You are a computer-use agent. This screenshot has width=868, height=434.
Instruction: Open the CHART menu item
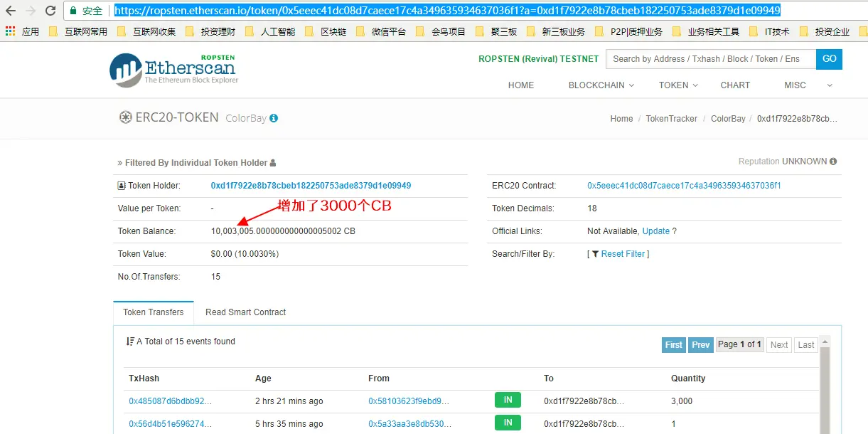[735, 85]
